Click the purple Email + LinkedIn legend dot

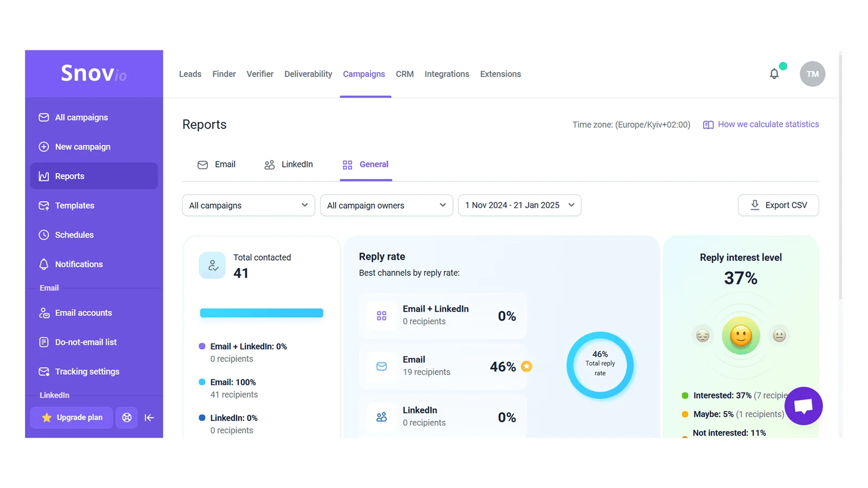[202, 346]
